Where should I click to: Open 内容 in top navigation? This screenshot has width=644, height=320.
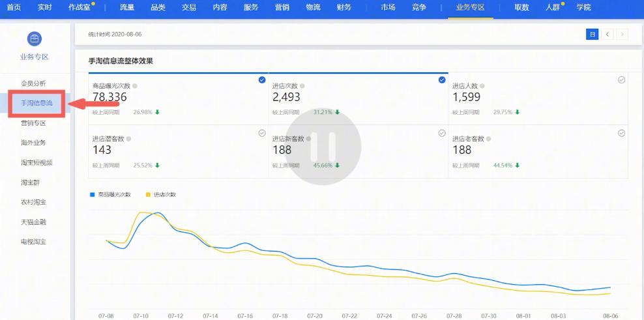pos(220,7)
